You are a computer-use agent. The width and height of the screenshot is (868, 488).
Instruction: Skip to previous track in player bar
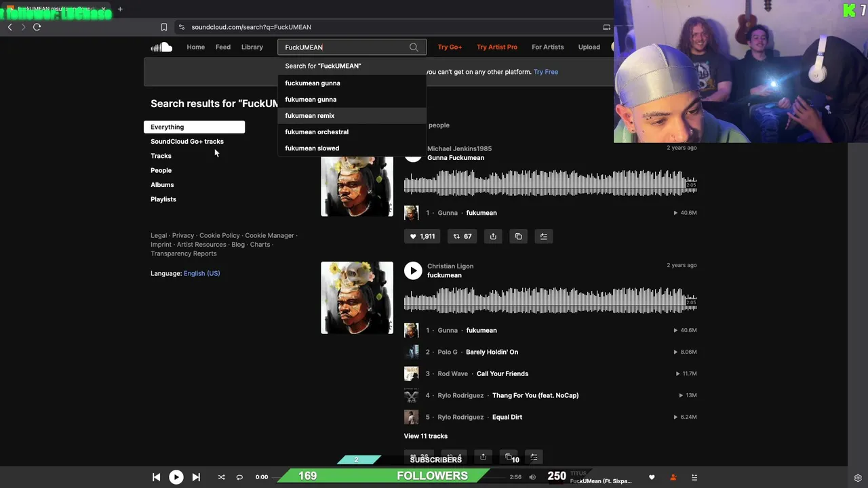[x=156, y=477]
